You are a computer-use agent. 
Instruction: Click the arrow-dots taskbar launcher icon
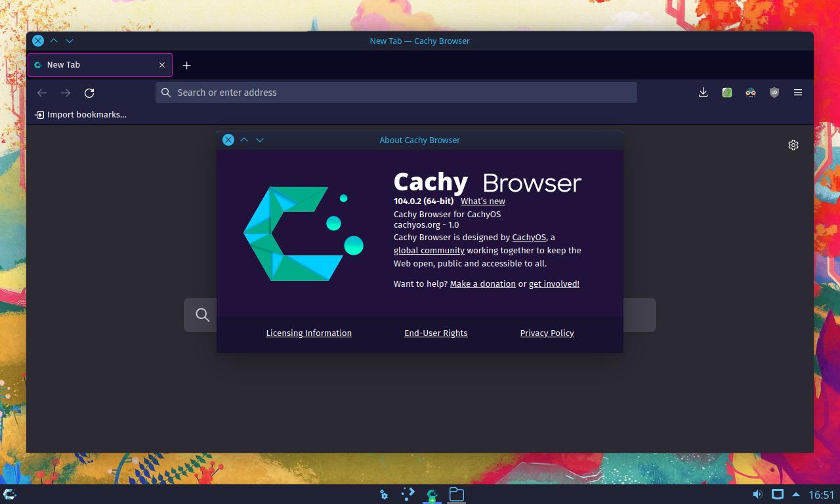click(x=408, y=494)
